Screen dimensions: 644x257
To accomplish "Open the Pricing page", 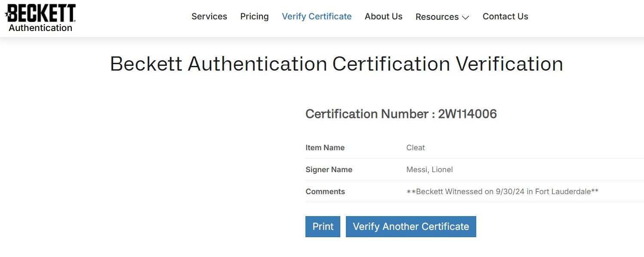I will pos(254,16).
